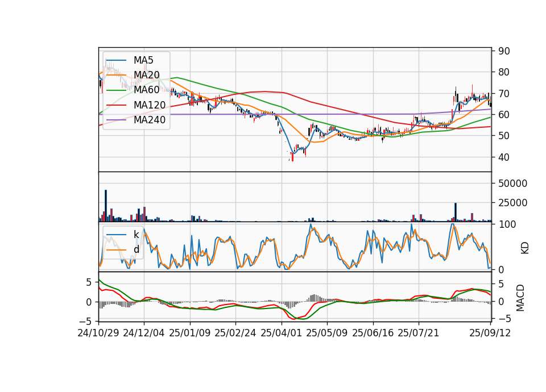Click the 25/07/21 date axis label
The image size is (546, 392).
point(419,333)
